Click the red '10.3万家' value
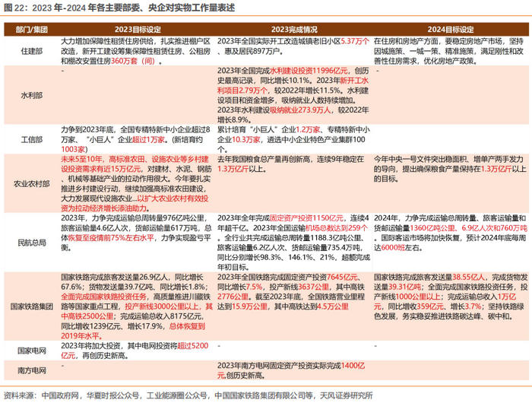Viewport: 532px width, 403px height. coord(246,140)
